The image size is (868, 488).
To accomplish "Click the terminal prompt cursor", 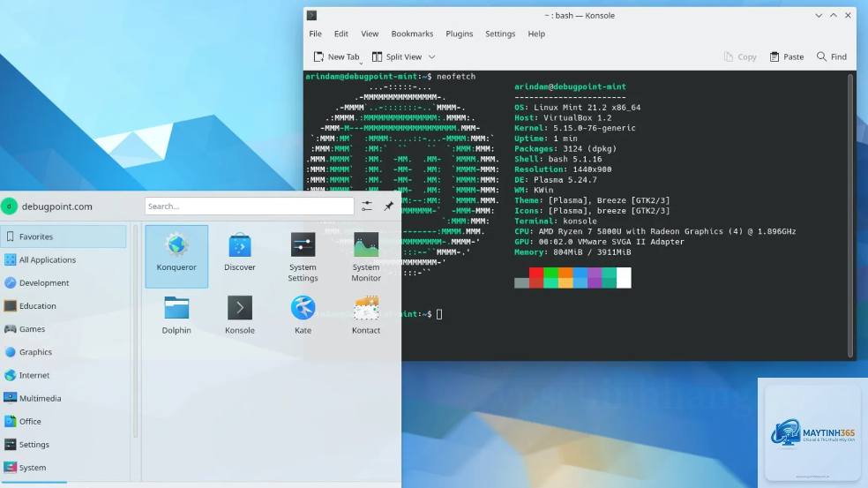I will coord(439,315).
